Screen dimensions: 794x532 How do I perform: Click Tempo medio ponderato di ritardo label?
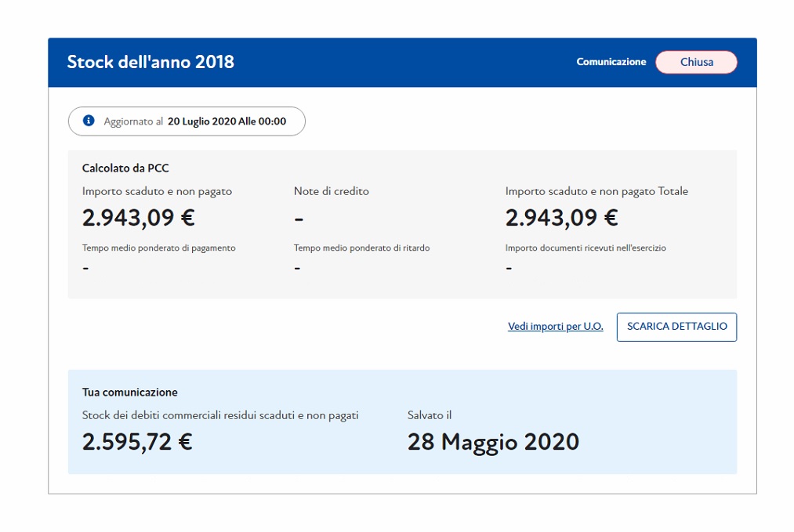coord(361,248)
